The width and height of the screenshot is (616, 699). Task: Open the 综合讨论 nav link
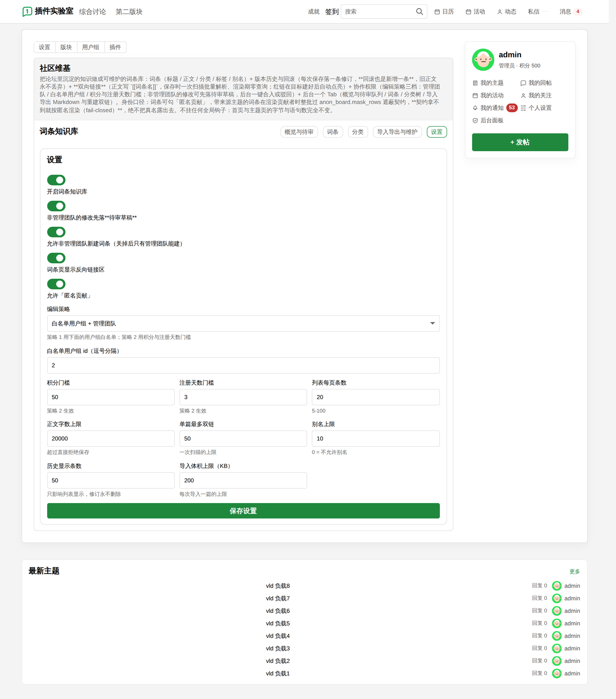click(x=92, y=12)
